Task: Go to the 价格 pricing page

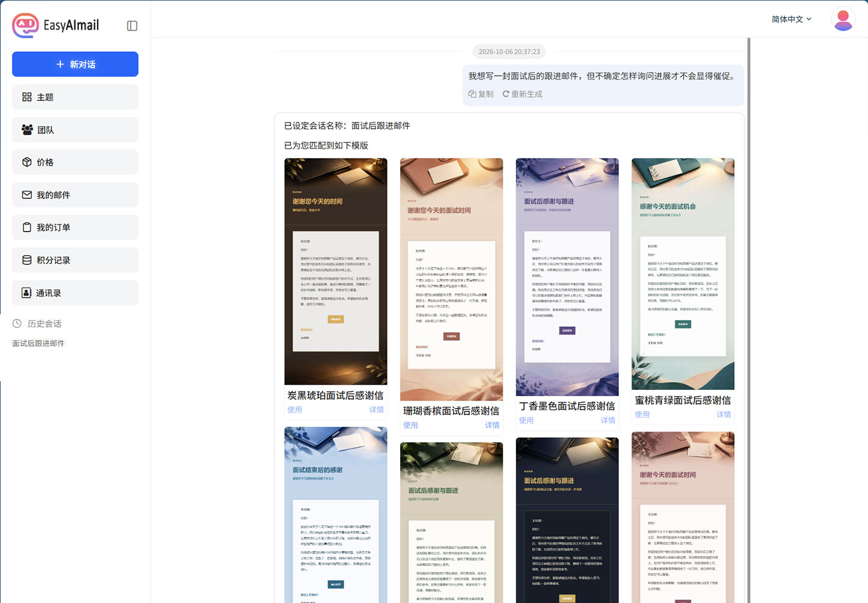Action: (75, 162)
